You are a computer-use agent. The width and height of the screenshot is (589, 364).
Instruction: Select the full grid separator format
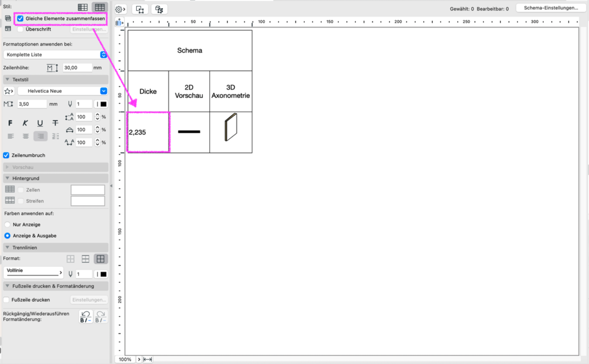[101, 259]
